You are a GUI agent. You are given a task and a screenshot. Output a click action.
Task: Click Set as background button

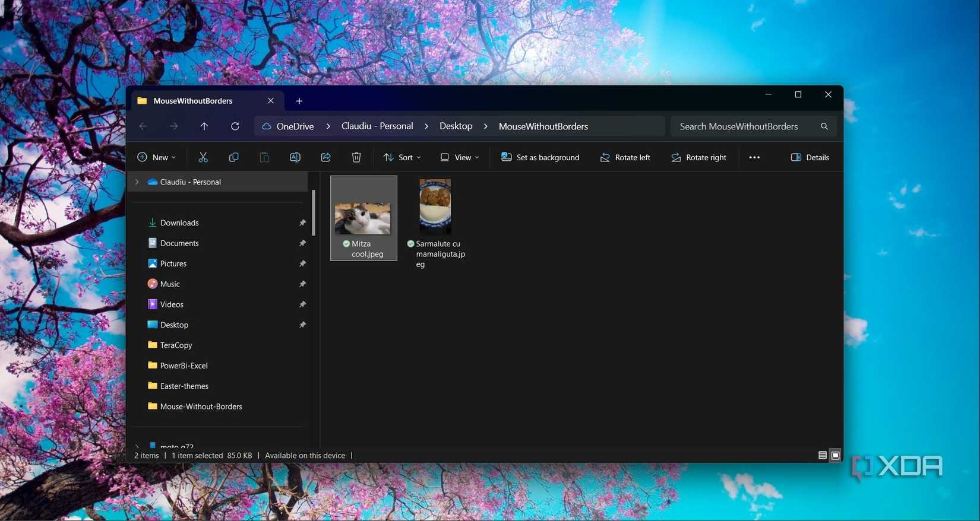tap(540, 157)
